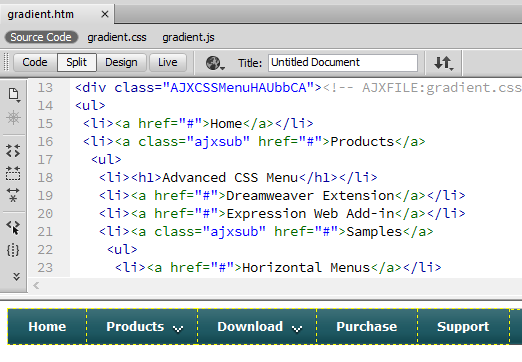Open the gradient.css related file
Screen dimensions: 522x362
pyautogui.click(x=117, y=37)
